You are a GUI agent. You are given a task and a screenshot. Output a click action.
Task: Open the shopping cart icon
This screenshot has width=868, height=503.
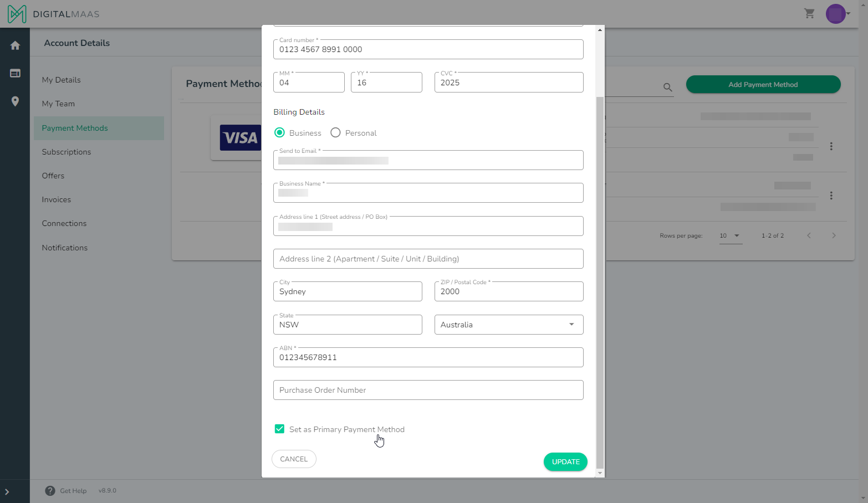pos(809,13)
